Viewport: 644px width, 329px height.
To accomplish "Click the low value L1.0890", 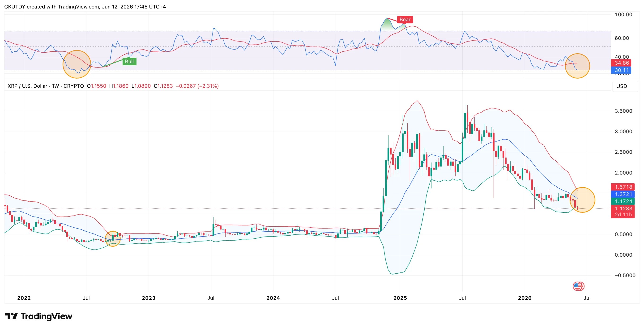I will coord(141,86).
